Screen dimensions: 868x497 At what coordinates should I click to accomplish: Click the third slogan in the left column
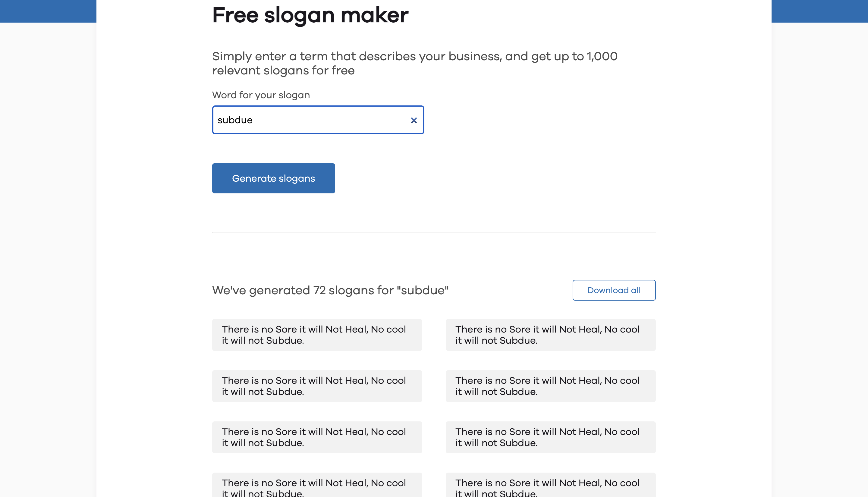tap(317, 437)
